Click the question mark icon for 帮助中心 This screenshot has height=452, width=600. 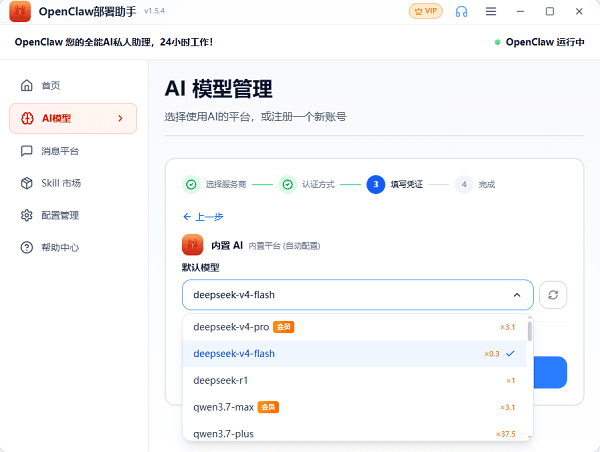click(26, 247)
